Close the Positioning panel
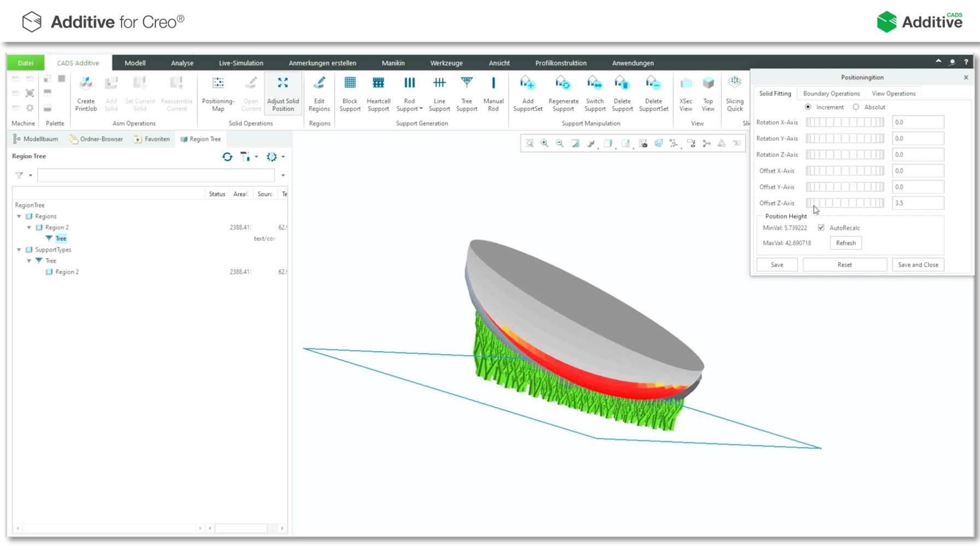Screen dimensions: 980x551 (x=966, y=78)
